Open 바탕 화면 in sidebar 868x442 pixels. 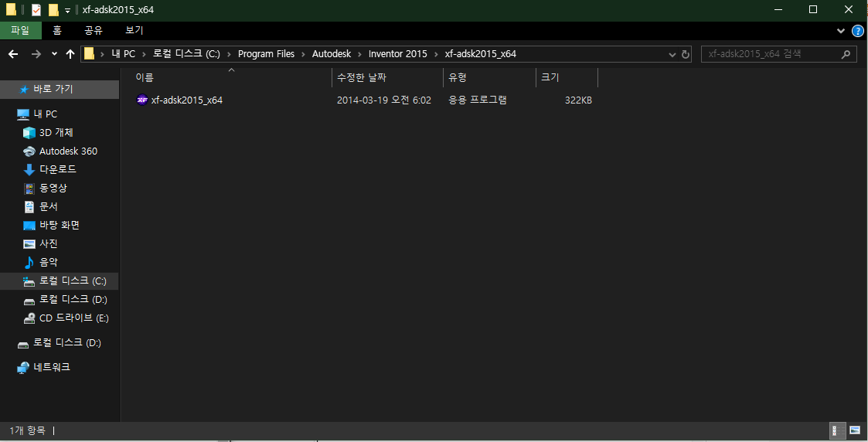coord(60,225)
